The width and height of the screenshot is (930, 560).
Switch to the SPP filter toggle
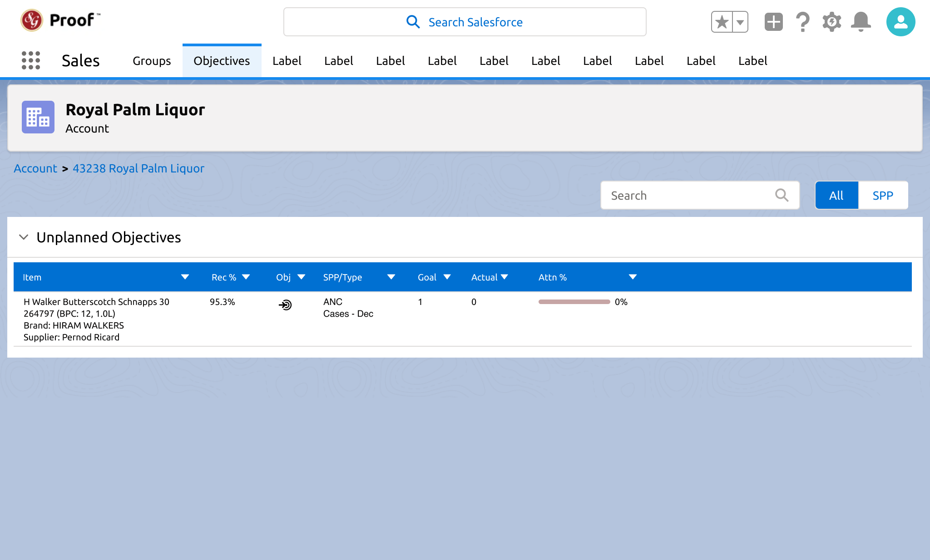click(x=883, y=196)
